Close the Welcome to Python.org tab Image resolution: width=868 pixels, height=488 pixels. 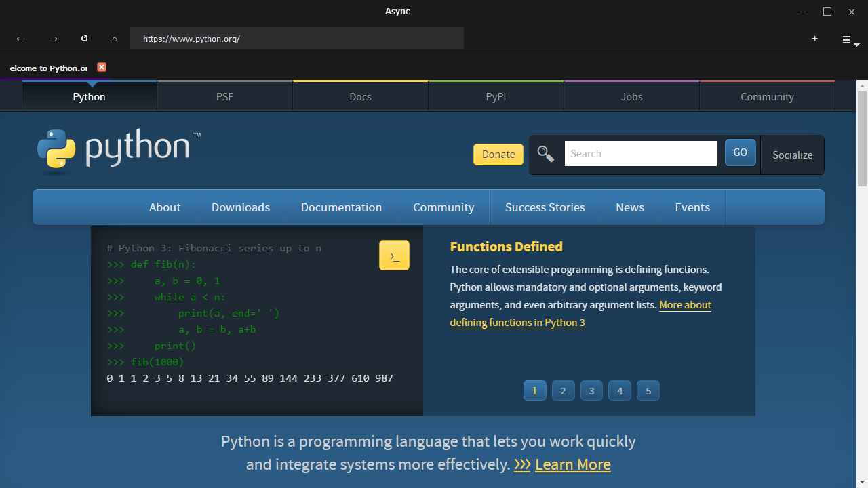[102, 67]
